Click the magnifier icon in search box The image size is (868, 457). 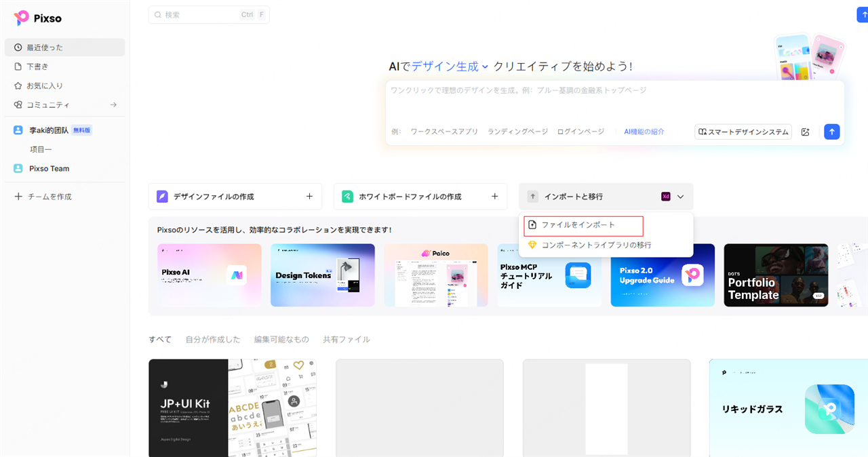[158, 14]
